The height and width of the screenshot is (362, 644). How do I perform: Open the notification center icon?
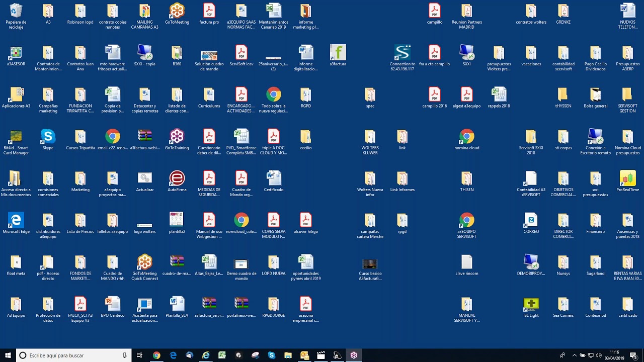[633, 355]
